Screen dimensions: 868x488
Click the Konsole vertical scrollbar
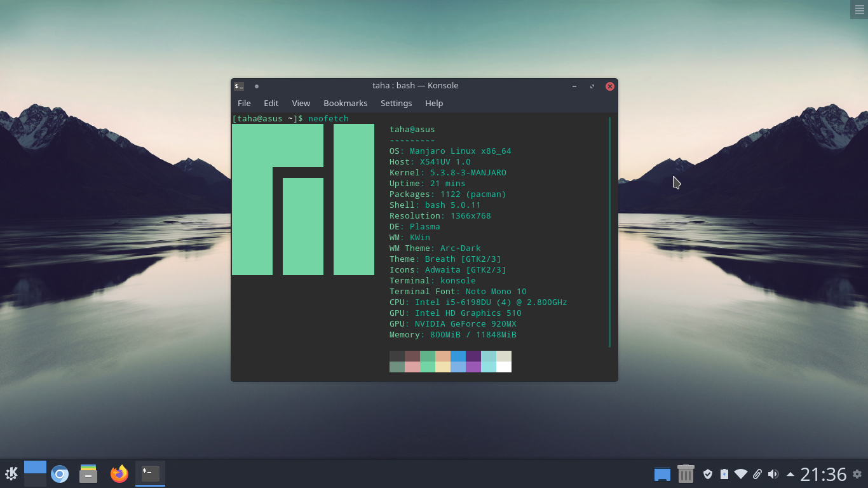609,232
